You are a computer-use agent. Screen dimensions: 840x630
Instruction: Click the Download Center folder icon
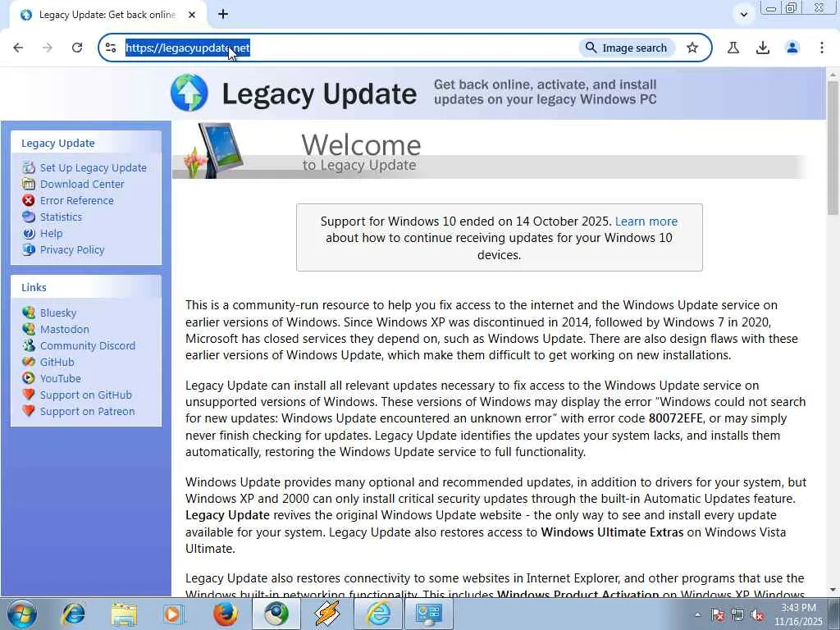point(29,185)
